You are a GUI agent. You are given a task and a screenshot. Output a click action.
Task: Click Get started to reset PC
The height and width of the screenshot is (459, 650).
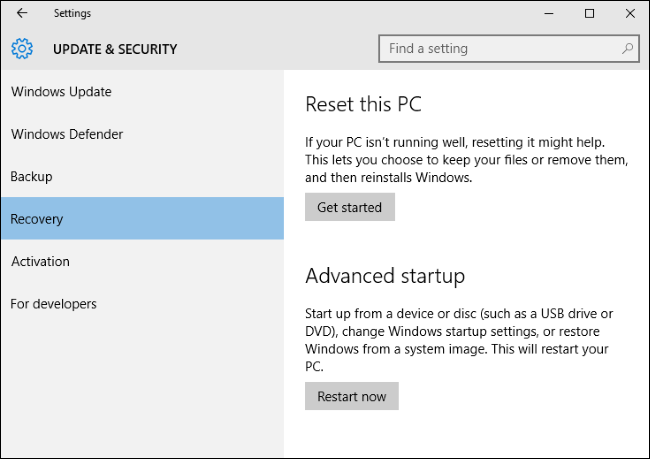click(350, 207)
